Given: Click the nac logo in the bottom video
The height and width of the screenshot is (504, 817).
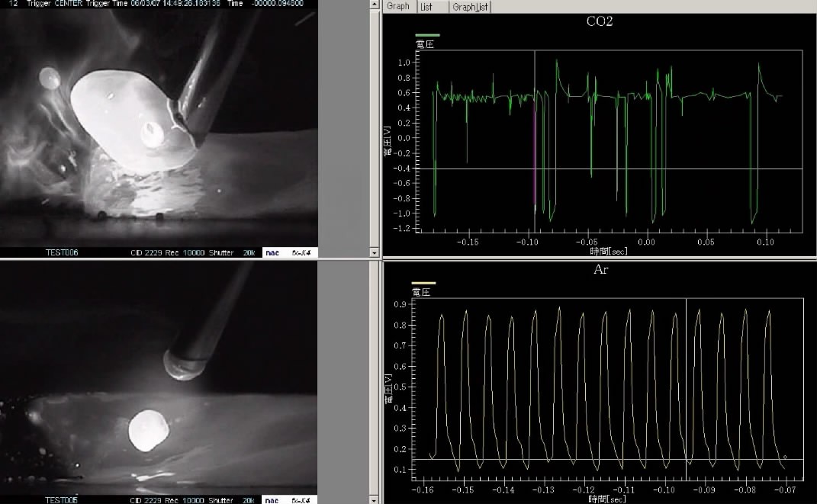Looking at the screenshot, I should pyautogui.click(x=272, y=500).
